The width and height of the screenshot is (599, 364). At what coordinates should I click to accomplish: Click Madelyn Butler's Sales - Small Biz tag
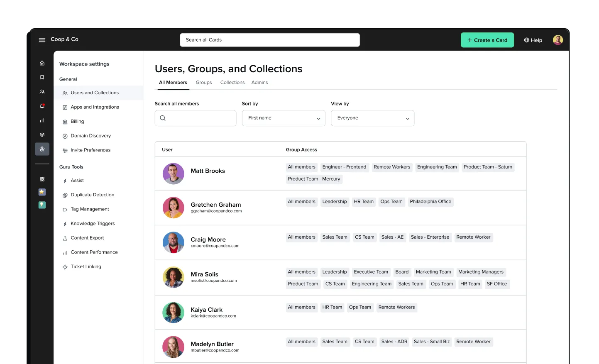point(432,342)
